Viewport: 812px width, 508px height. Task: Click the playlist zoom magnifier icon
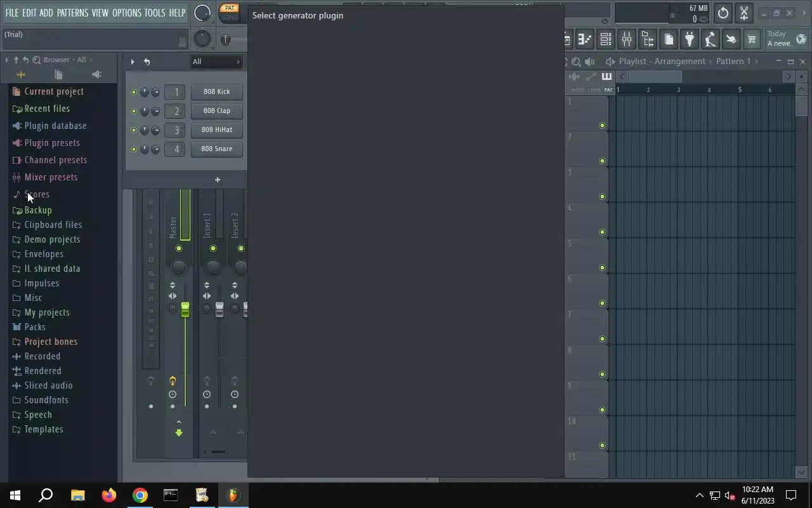576,62
